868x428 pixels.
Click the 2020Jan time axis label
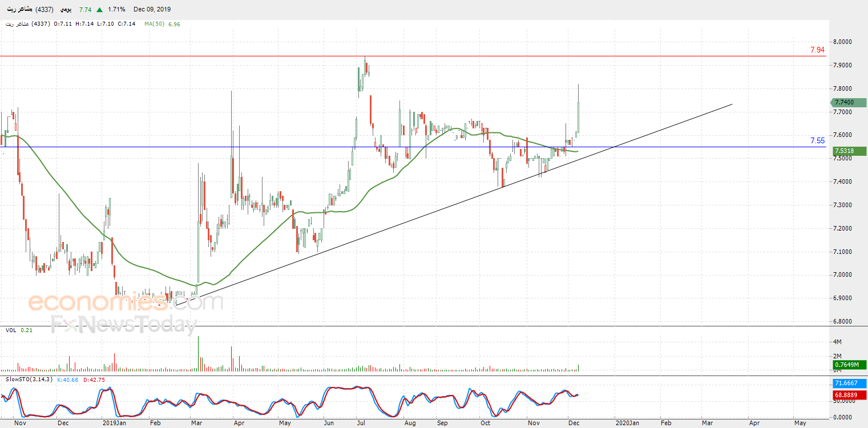pyautogui.click(x=628, y=423)
